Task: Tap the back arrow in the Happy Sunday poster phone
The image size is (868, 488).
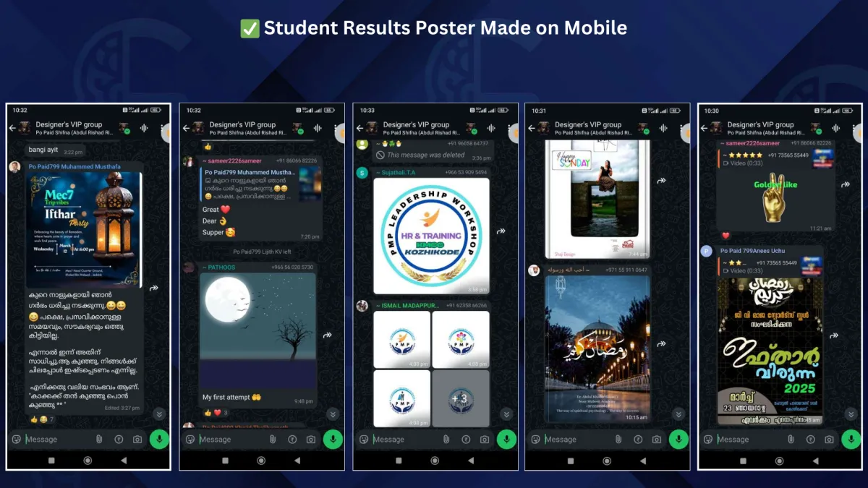Action: (532, 128)
